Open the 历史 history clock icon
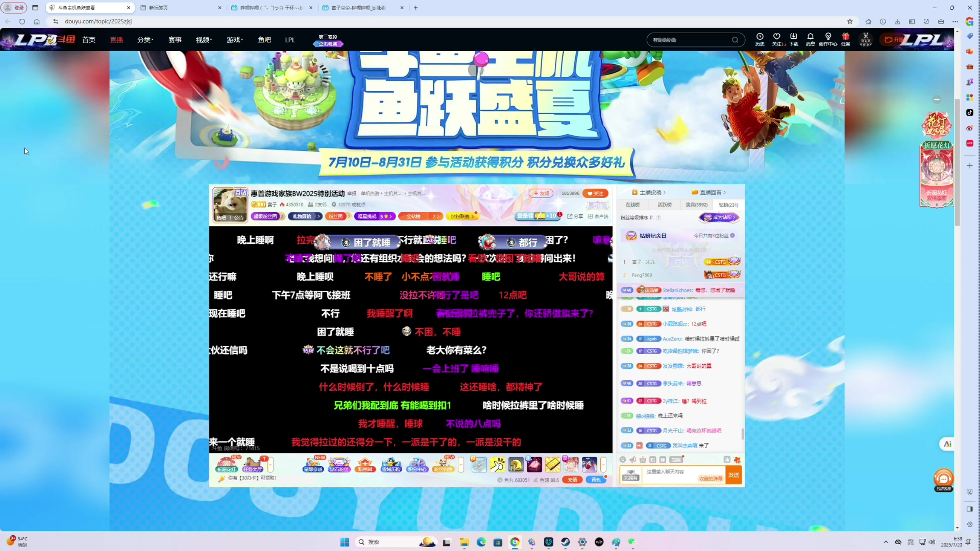The image size is (980, 551). (759, 39)
